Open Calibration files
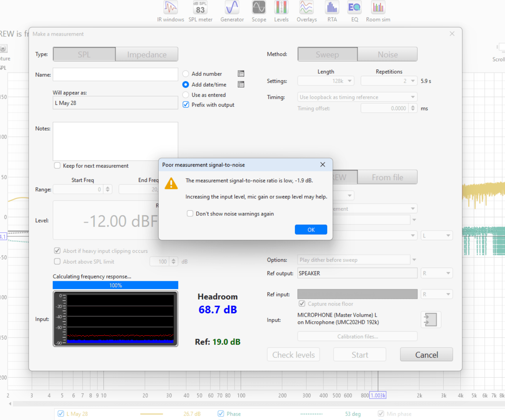This screenshot has width=505, height=420. [x=357, y=336]
